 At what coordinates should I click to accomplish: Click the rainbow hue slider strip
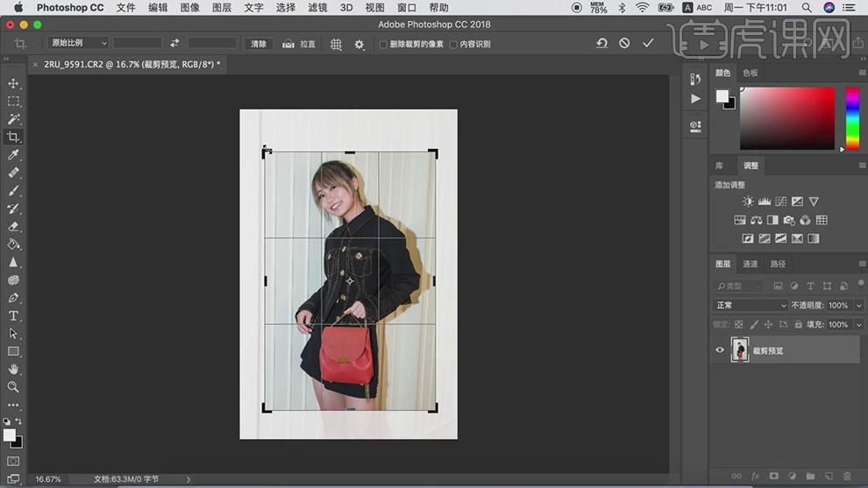tap(852, 118)
